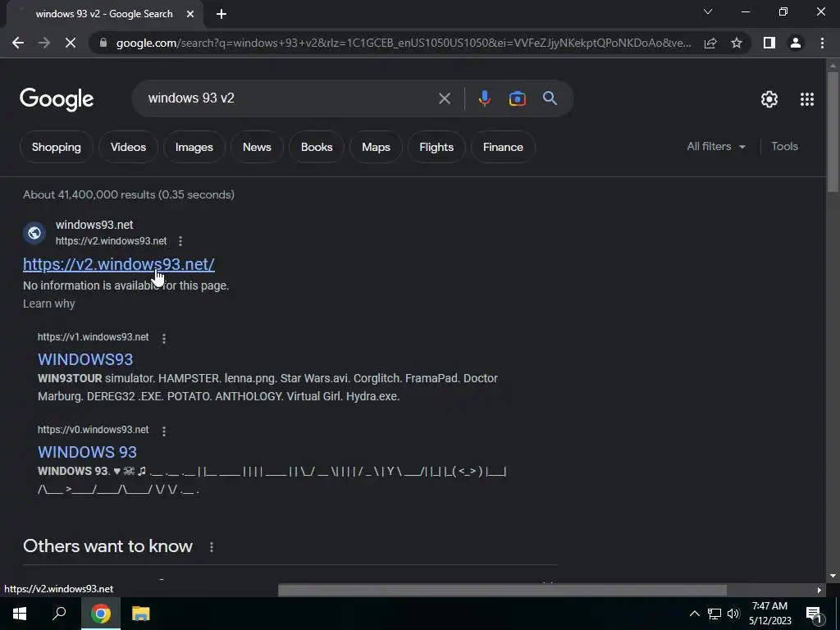
Task: Open options menu for v2.windows93.net result
Action: pyautogui.click(x=180, y=241)
